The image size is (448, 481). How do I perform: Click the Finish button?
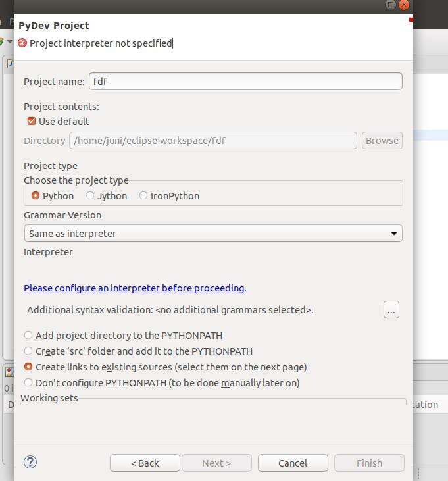click(x=369, y=463)
